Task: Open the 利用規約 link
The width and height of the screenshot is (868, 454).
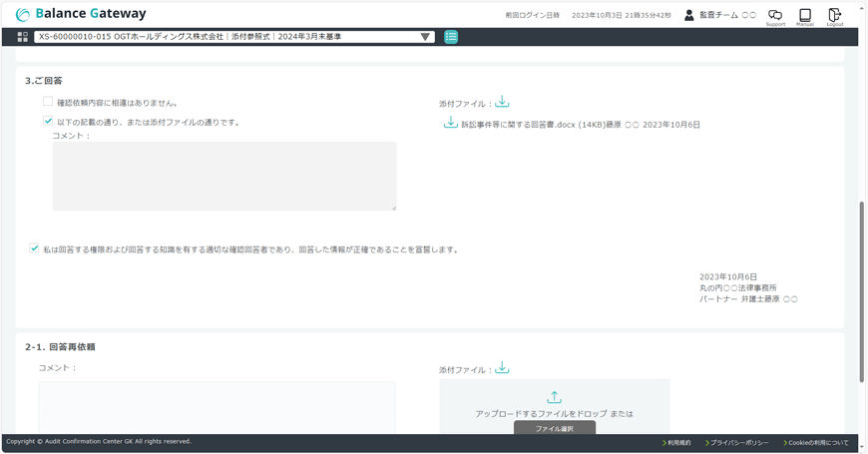Action: 678,442
